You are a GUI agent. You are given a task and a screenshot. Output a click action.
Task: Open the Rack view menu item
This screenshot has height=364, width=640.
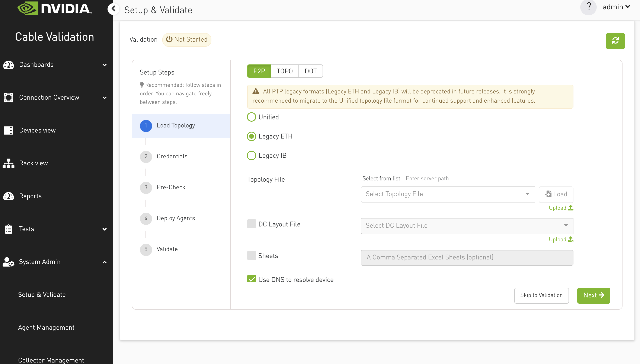click(33, 163)
